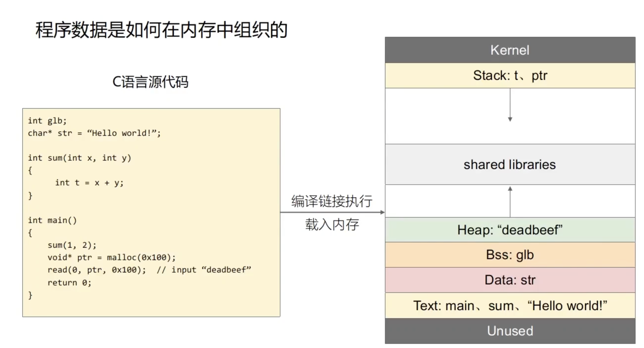Click code line read(0, ptr, 0x100);
The image size is (644, 348).
(x=97, y=270)
